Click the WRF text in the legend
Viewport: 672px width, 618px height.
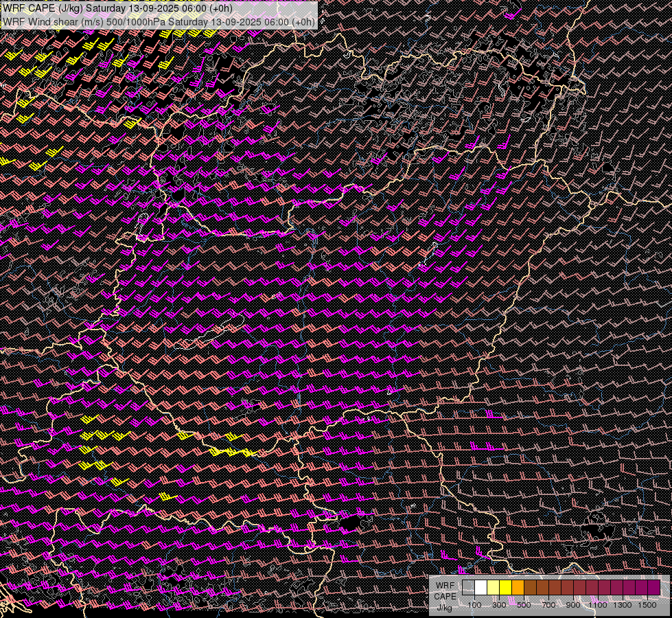pyautogui.click(x=444, y=585)
